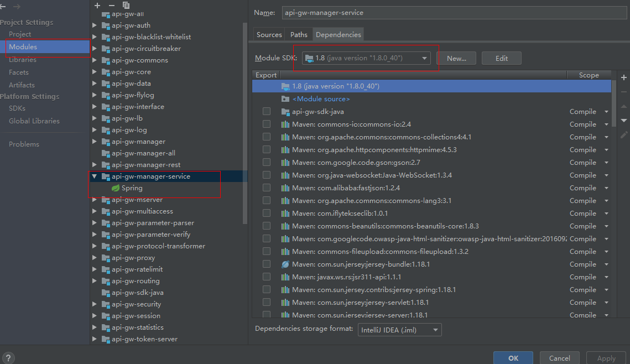Remove a dependency with the minus icon
The image size is (630, 364).
pos(624,92)
